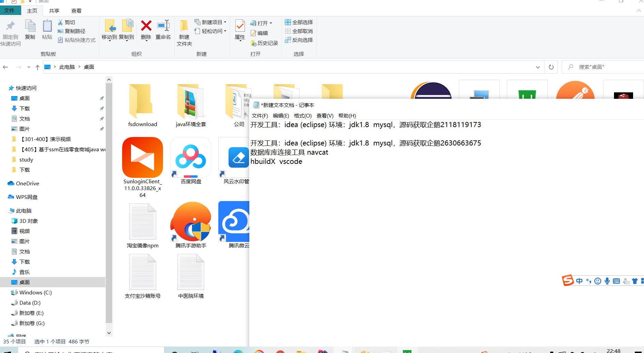Toggle Sogou Chinese/English mode (中)
The height and width of the screenshot is (353, 644).
[x=579, y=281]
